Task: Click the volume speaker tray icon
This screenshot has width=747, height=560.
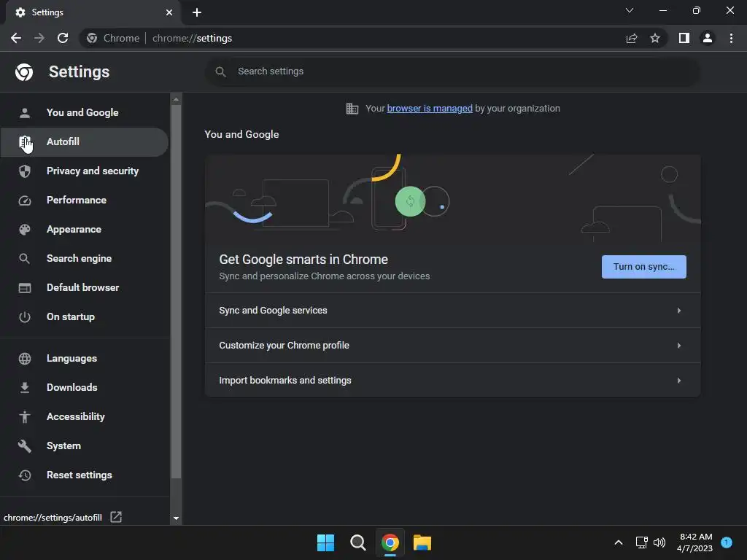Action: (x=659, y=542)
